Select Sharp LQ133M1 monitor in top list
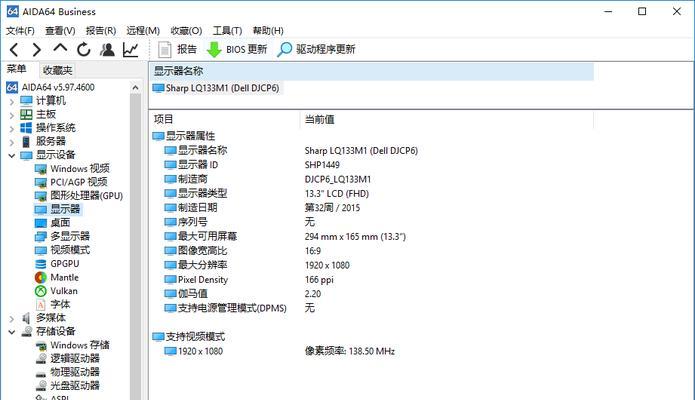Screen dimensions: 695x400 (x=216, y=88)
